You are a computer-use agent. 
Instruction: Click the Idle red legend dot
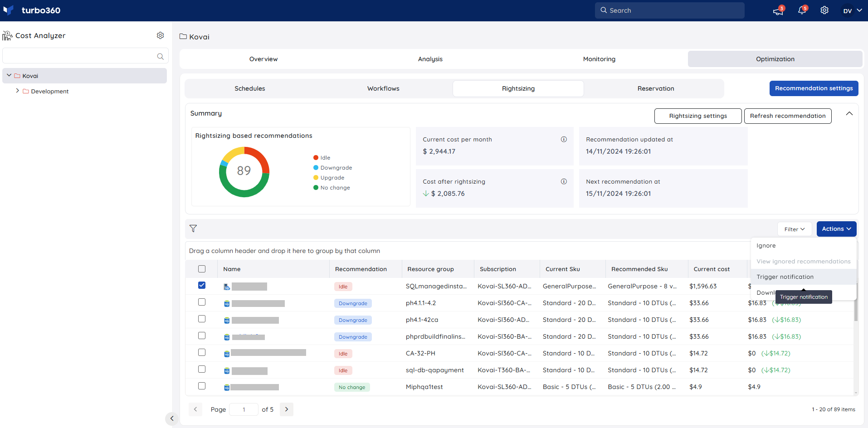(x=316, y=158)
